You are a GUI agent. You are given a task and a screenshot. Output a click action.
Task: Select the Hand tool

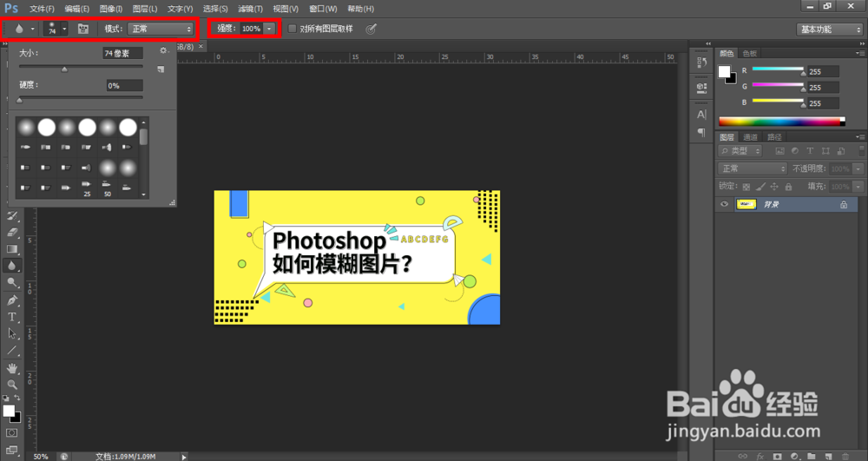point(12,368)
